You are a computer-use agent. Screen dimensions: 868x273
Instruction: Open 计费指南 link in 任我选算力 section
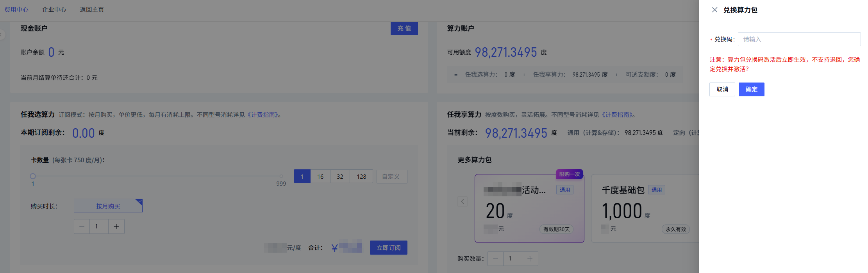pos(263,115)
